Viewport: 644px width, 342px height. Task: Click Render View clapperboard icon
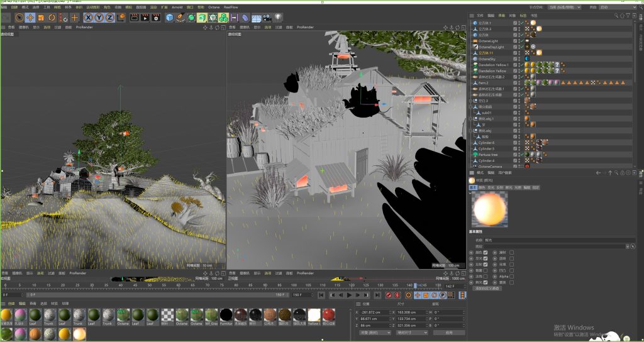[x=135, y=18]
